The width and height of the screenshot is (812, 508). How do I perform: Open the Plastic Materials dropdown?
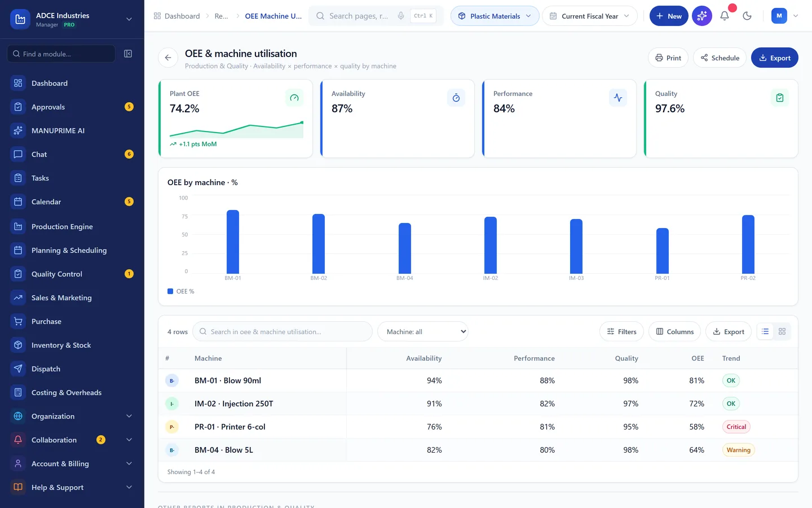(495, 16)
